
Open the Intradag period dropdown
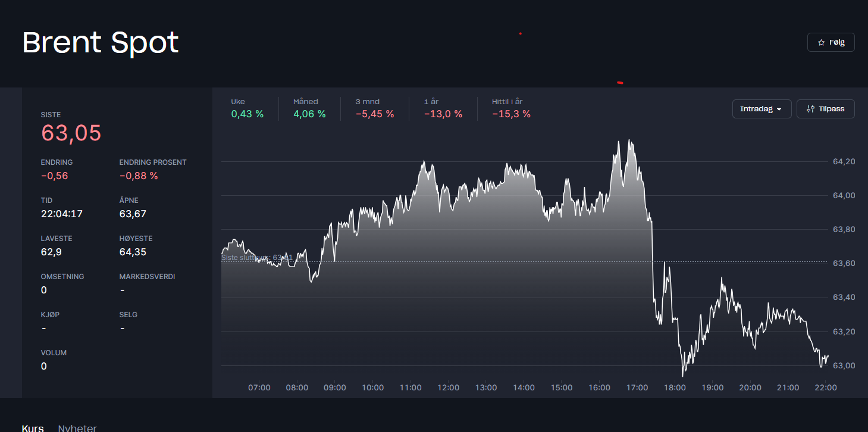[x=762, y=109]
